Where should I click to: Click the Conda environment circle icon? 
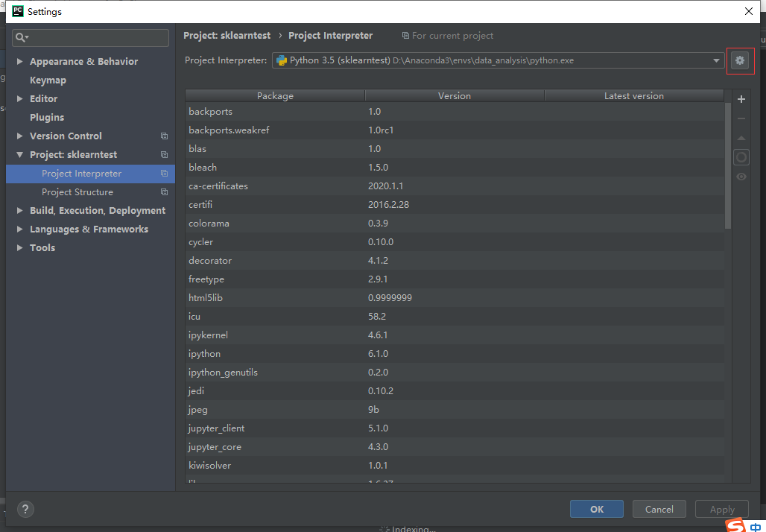(x=741, y=157)
